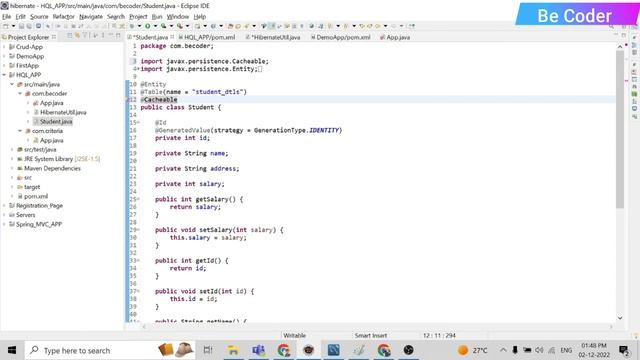Viewport: 640px width, 360px height.
Task: Click the Smart Insert status bar entry
Action: (371, 336)
